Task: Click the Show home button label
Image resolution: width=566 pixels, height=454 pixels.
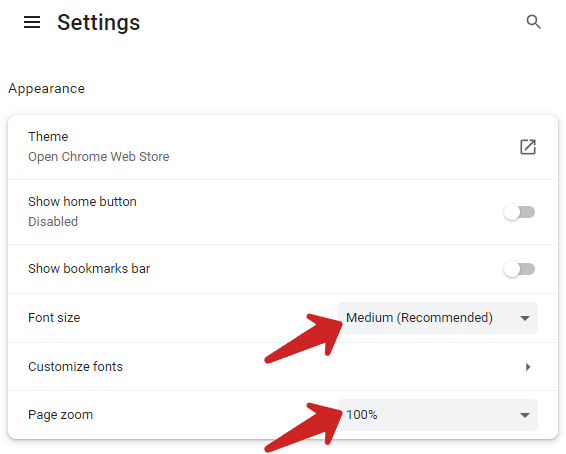Action: (x=82, y=201)
